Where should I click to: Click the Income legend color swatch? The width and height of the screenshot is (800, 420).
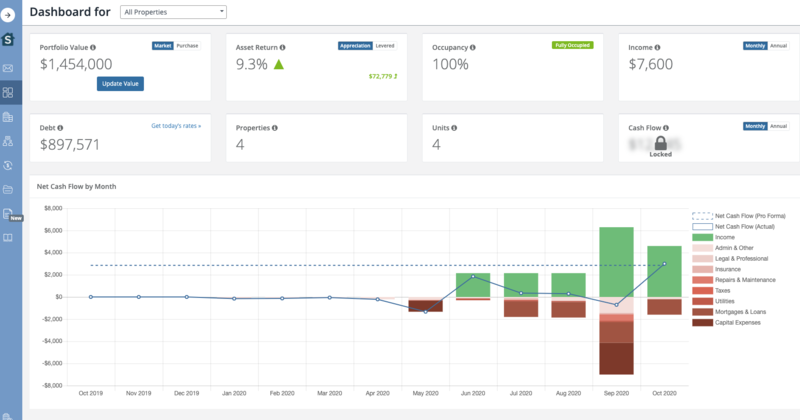(x=704, y=237)
